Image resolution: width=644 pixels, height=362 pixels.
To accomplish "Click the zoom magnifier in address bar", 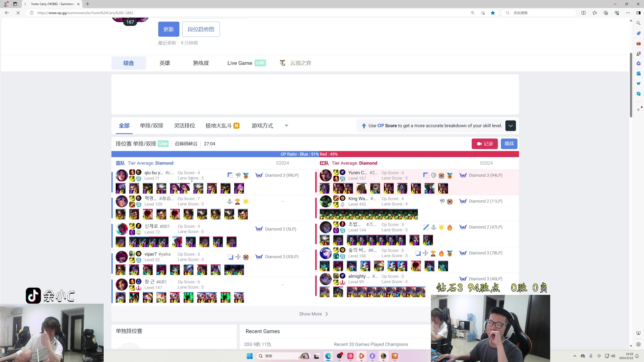I will [472, 13].
